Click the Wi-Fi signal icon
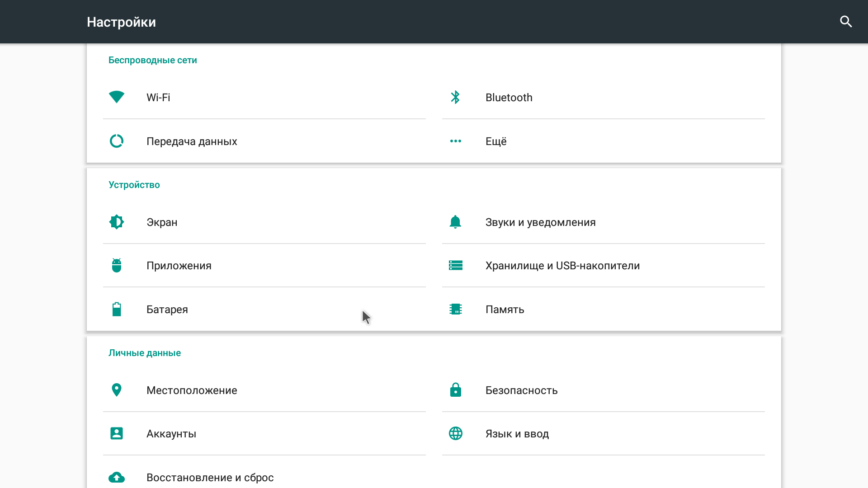This screenshot has height=488, width=868. (117, 97)
